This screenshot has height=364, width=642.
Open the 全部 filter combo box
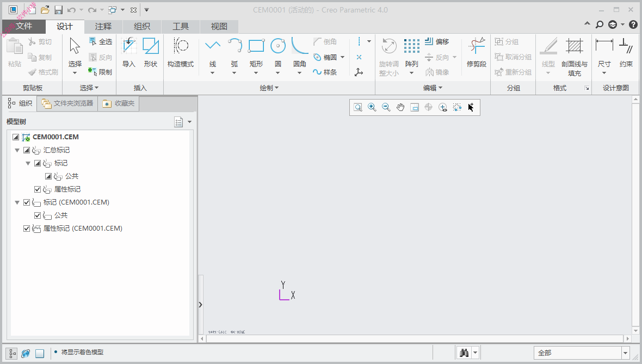[582, 353]
